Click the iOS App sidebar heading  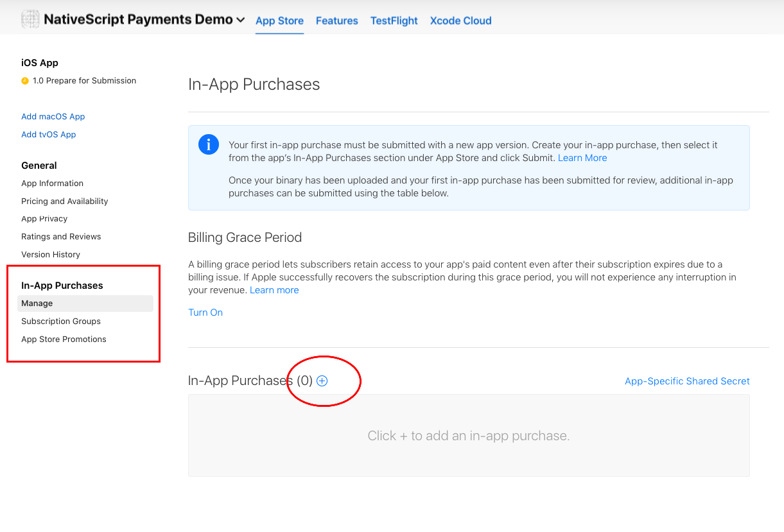[x=40, y=63]
